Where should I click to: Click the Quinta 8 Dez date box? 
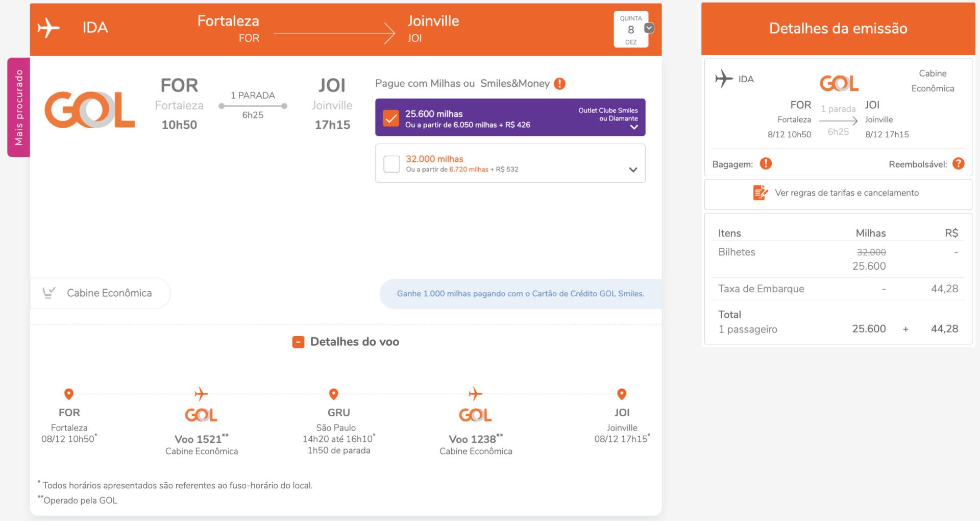point(631,29)
